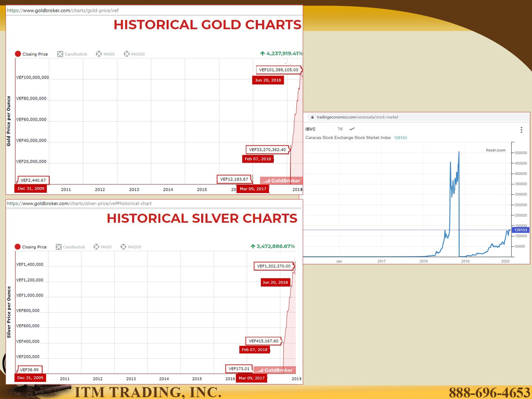Select the Dec 31, 2009 silver chart date flag
Screen dimensions: 532x399
[x=30, y=378]
